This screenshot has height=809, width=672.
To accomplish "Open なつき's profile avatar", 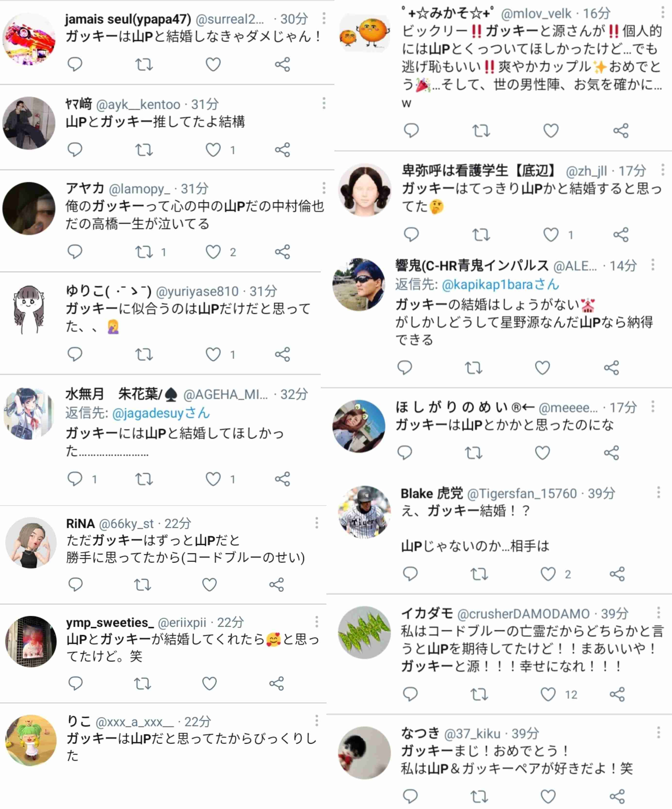I will pyautogui.click(x=364, y=753).
